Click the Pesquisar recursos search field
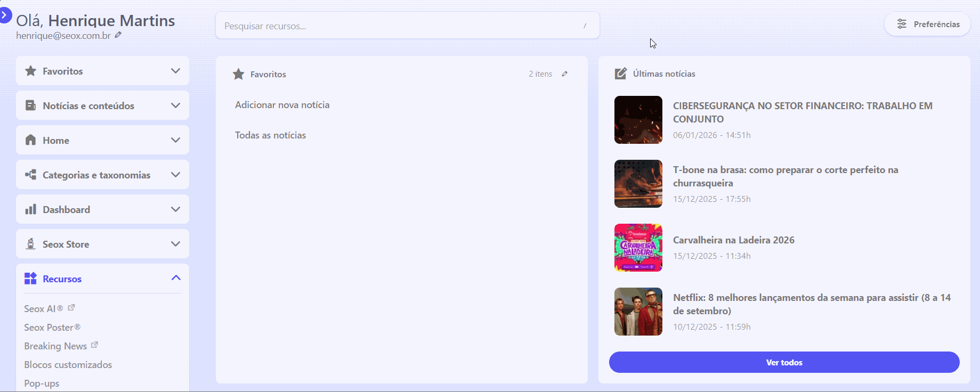The width and height of the screenshot is (980, 392). (x=400, y=26)
